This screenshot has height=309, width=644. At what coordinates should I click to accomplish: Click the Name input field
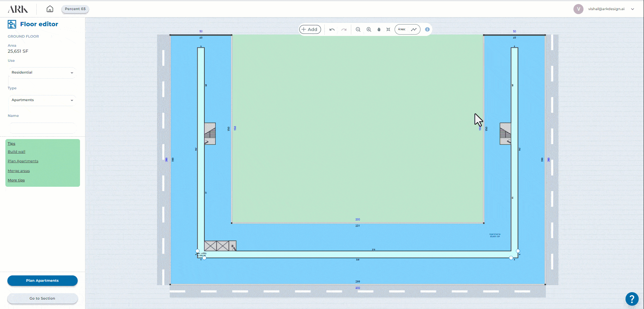click(x=42, y=128)
